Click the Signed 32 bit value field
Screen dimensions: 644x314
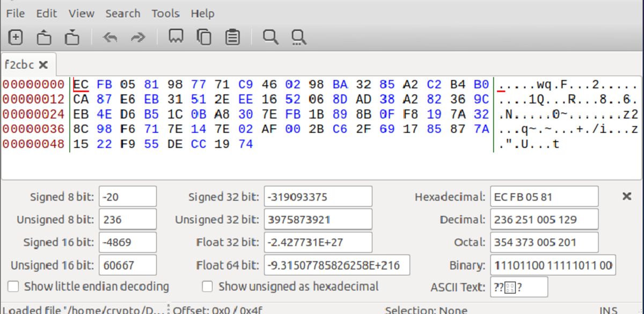pyautogui.click(x=318, y=196)
